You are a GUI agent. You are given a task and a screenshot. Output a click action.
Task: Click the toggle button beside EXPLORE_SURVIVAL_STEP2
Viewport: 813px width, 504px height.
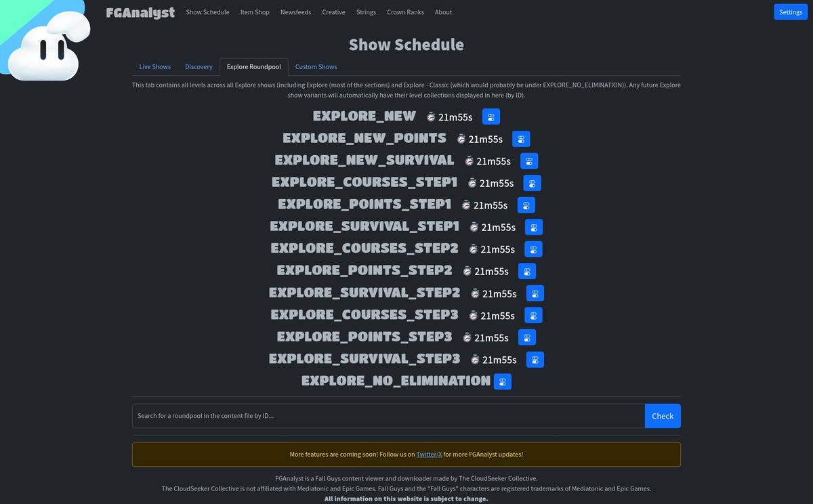535,293
